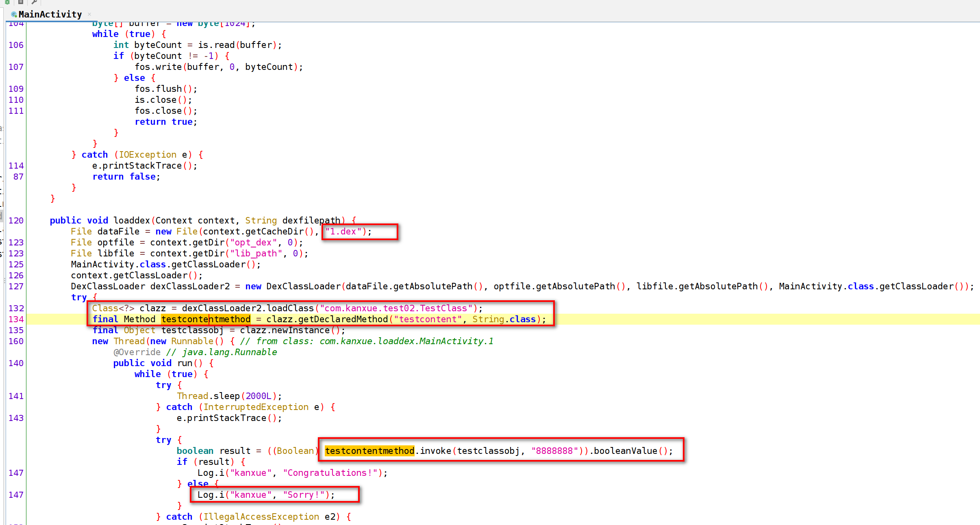Image resolution: width=980 pixels, height=525 pixels.
Task: Click the class icon on the MainActivity tab
Action: pyautogui.click(x=14, y=15)
